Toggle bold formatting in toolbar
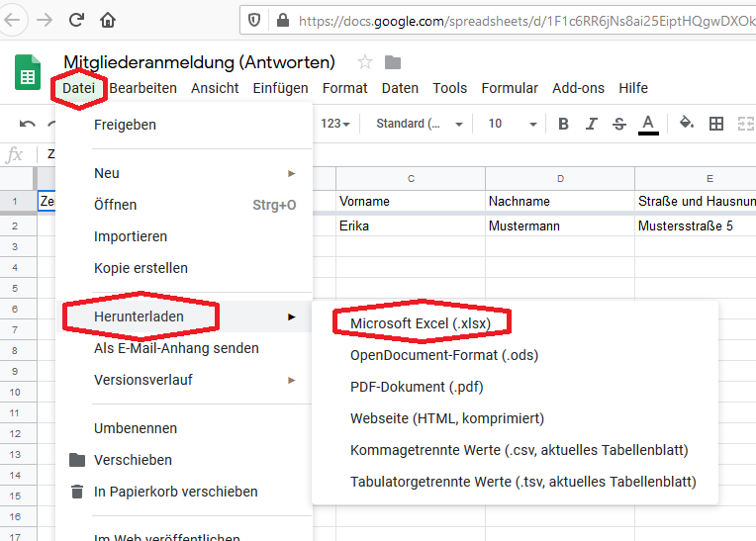Image resolution: width=756 pixels, height=541 pixels. click(x=563, y=124)
